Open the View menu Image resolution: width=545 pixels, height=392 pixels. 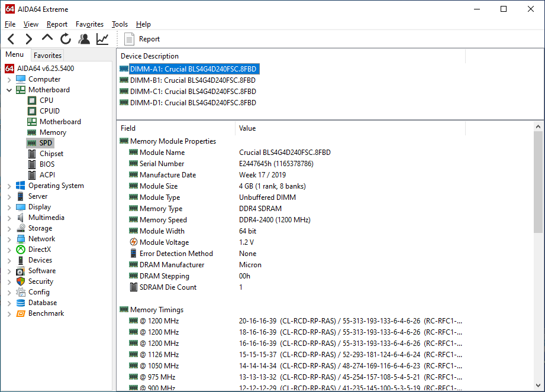coord(31,24)
